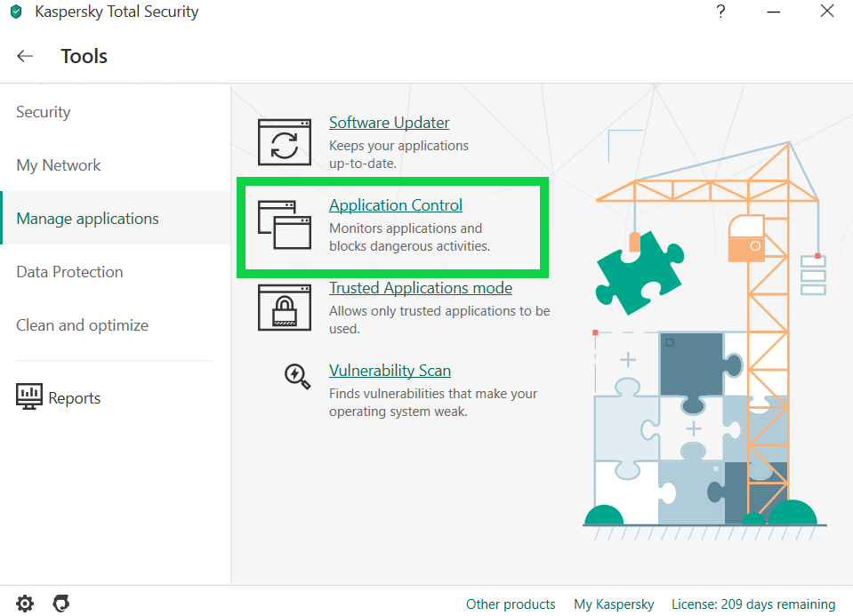Open the Software Updater link
This screenshot has height=616, width=853.
(389, 123)
